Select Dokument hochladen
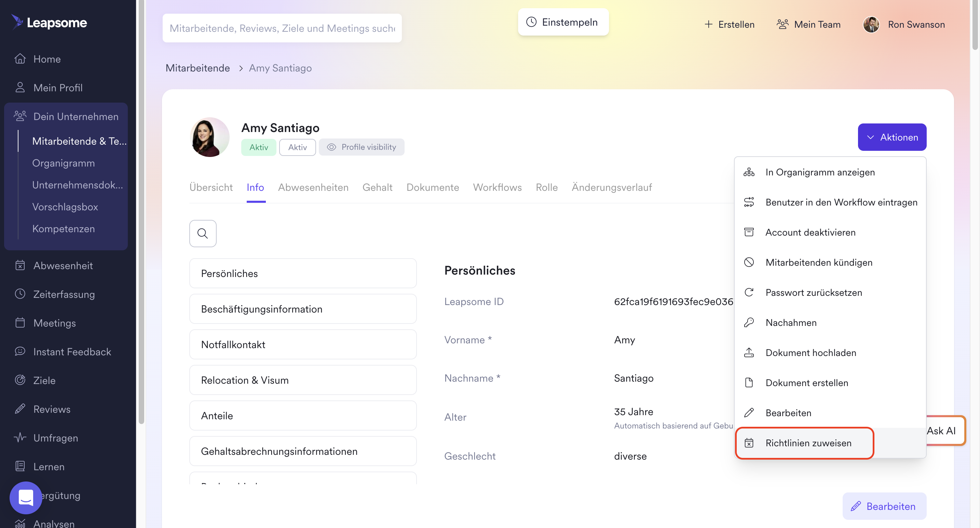This screenshot has width=980, height=528. click(x=830, y=353)
